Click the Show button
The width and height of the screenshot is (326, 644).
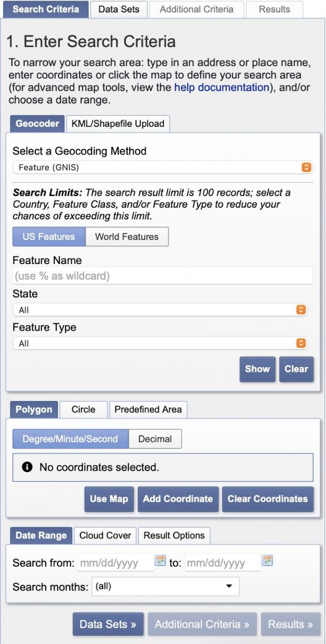[x=257, y=369]
